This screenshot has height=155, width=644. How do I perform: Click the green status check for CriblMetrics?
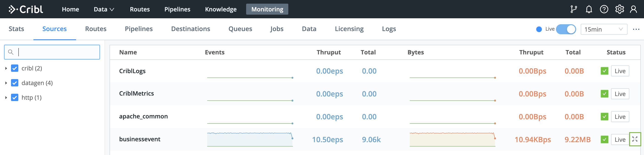click(x=604, y=94)
